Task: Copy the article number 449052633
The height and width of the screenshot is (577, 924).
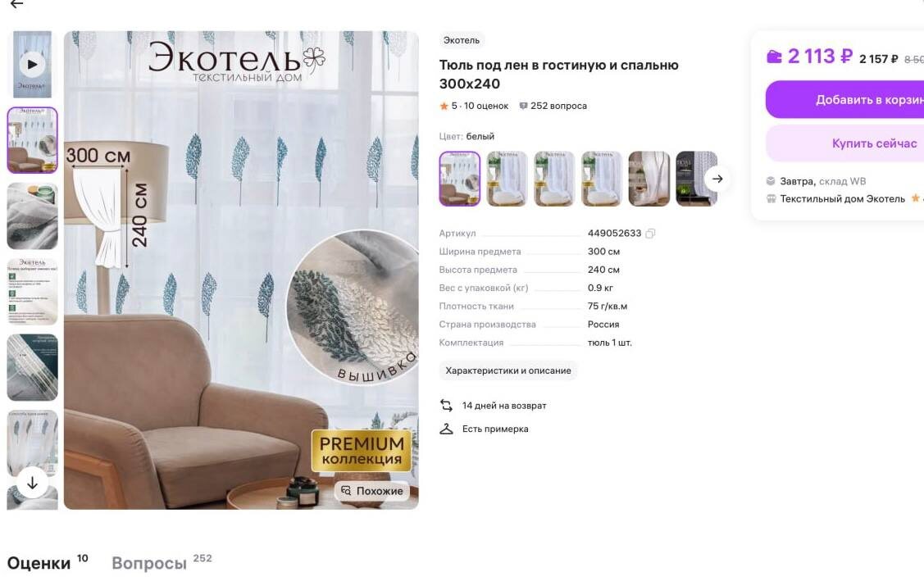Action: pyautogui.click(x=650, y=234)
